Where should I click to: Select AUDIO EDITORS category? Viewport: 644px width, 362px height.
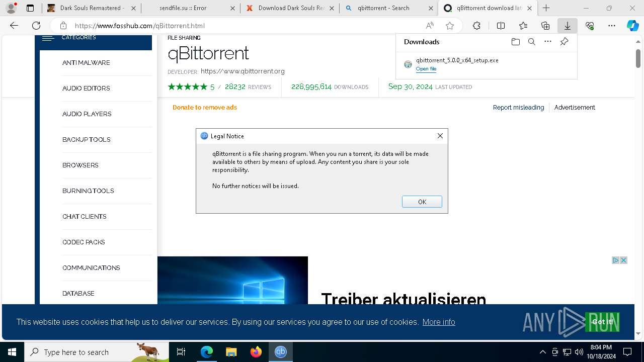pyautogui.click(x=86, y=88)
